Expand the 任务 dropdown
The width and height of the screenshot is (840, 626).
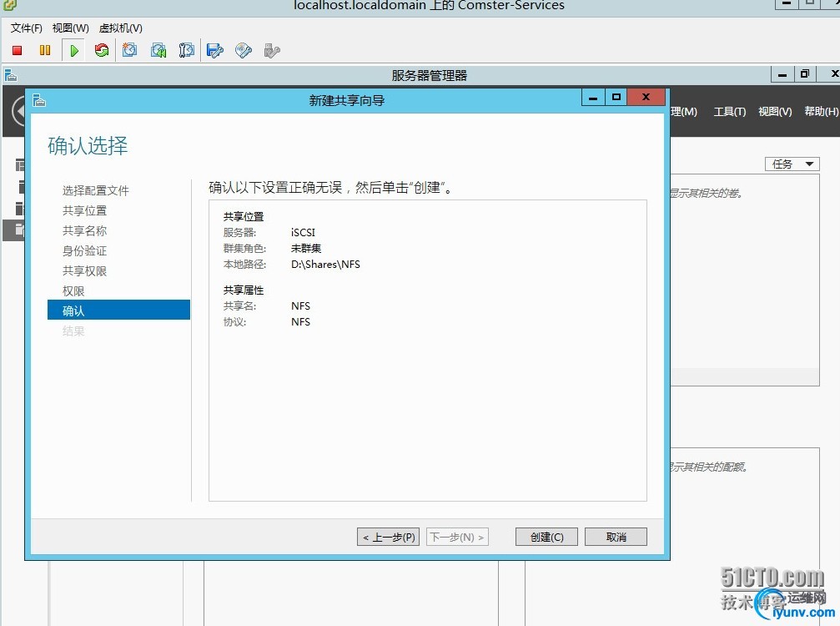point(792,164)
